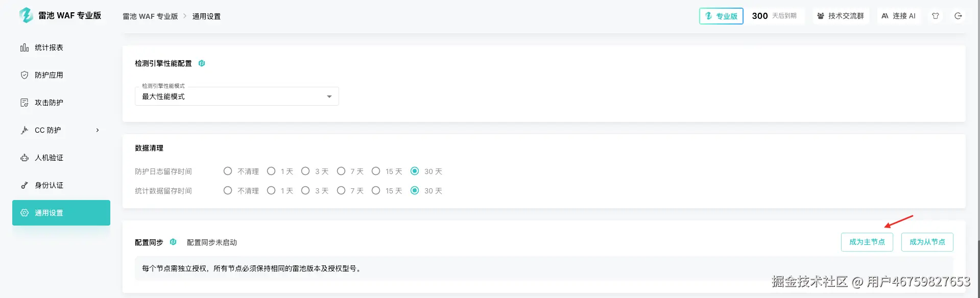Click the 雷池 WAF logo icon
980x298 pixels.
pos(26,15)
